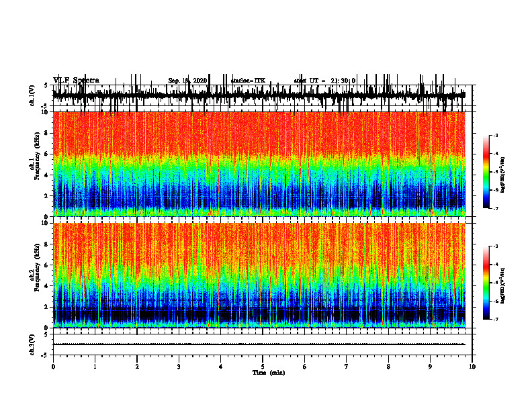Click ch.1 color bar log(PSD) unit label
The height and width of the screenshot is (411, 532).
point(503,175)
